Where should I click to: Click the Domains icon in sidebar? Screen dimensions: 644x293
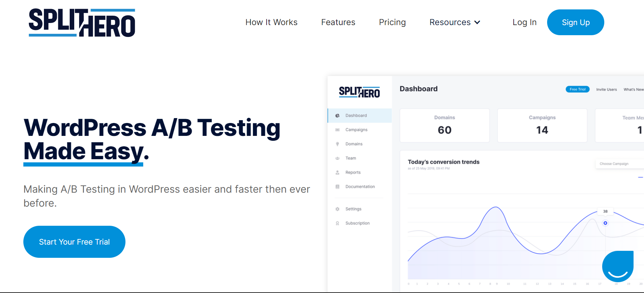tap(337, 144)
